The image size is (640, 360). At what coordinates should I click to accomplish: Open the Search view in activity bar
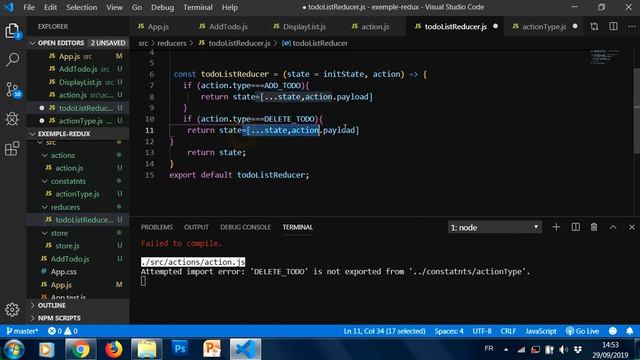tap(12, 60)
